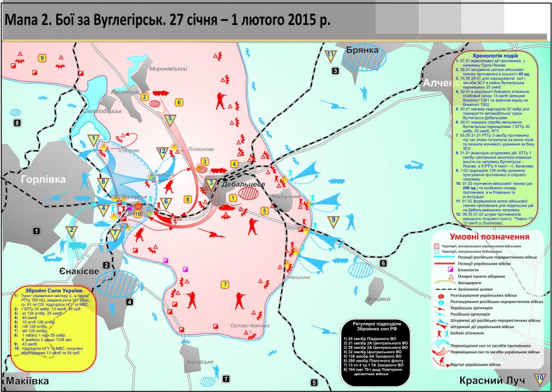Click black square 8 north of Горлівка
Image resolution: width=552 pixels, height=392 pixels.
[17, 123]
